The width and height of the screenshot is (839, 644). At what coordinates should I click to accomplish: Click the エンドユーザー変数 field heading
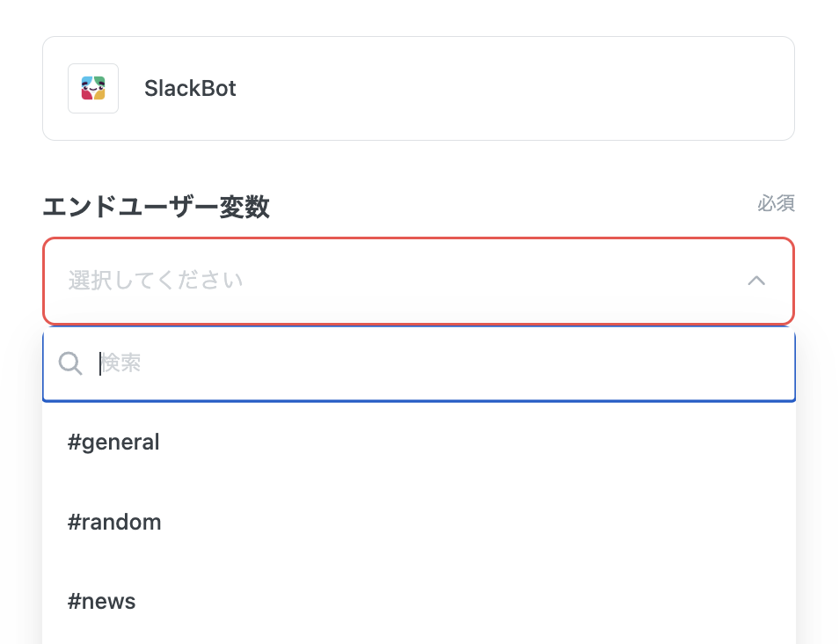pyautogui.click(x=156, y=208)
